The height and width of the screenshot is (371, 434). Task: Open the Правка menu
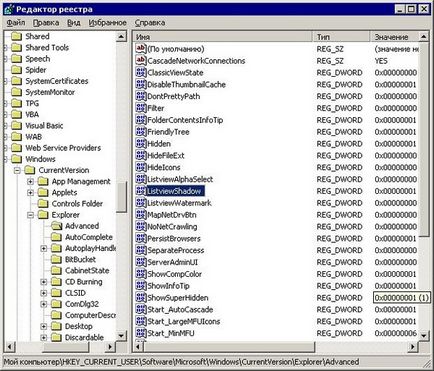[x=46, y=23]
